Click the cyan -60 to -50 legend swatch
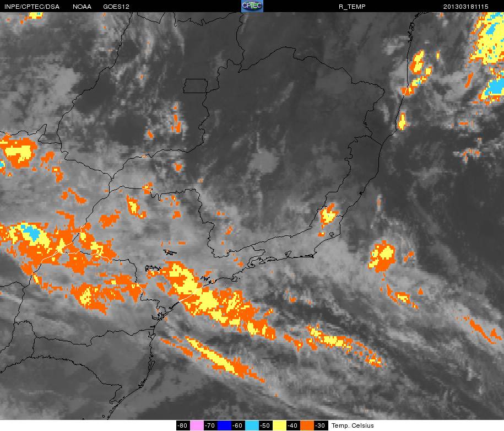The image size is (504, 431). [252, 425]
